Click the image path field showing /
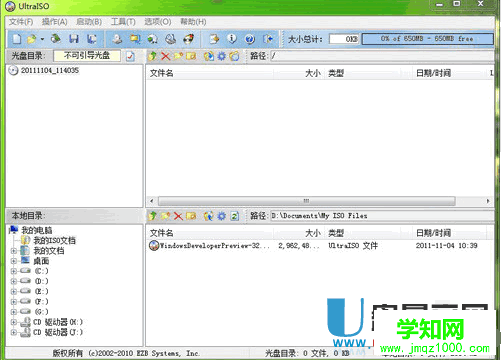501x360 pixels. [x=382, y=56]
